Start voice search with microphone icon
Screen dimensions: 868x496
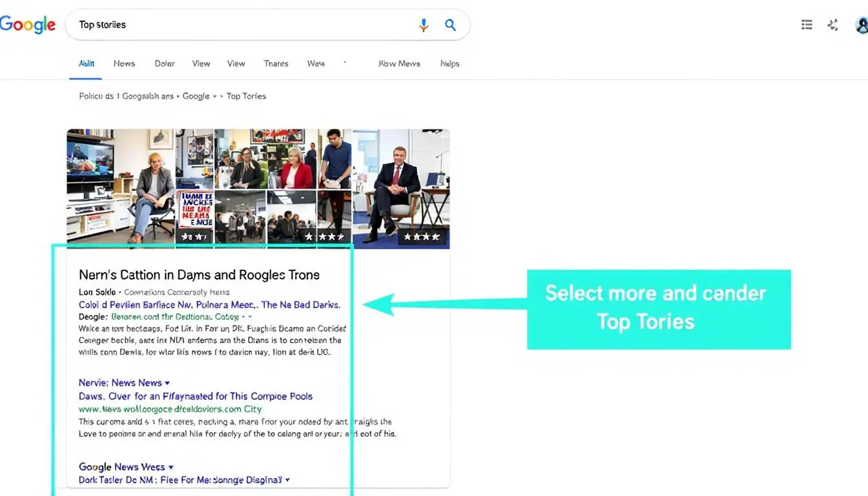click(x=424, y=25)
